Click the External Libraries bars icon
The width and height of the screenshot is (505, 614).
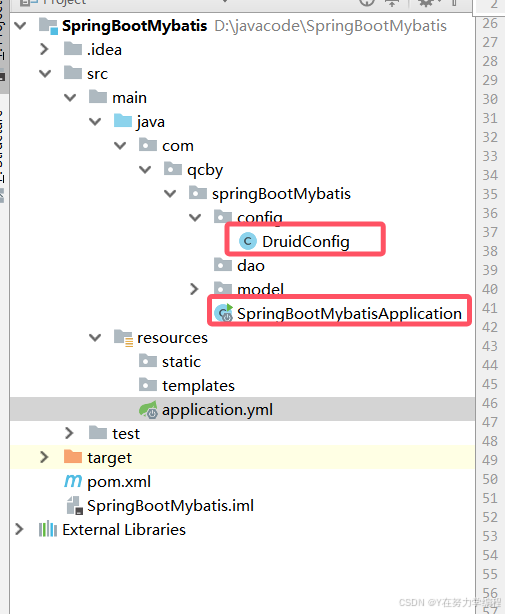pyautogui.click(x=48, y=529)
